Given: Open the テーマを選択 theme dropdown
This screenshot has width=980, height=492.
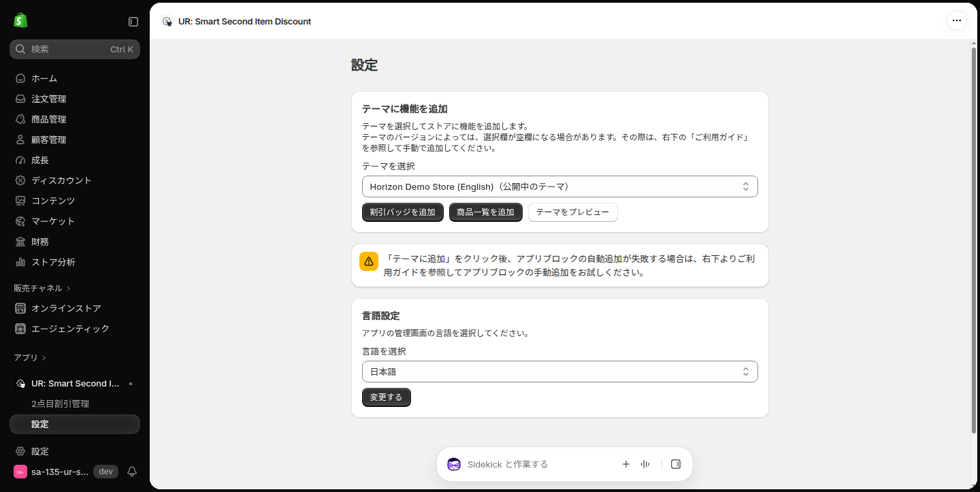Looking at the screenshot, I should point(559,186).
